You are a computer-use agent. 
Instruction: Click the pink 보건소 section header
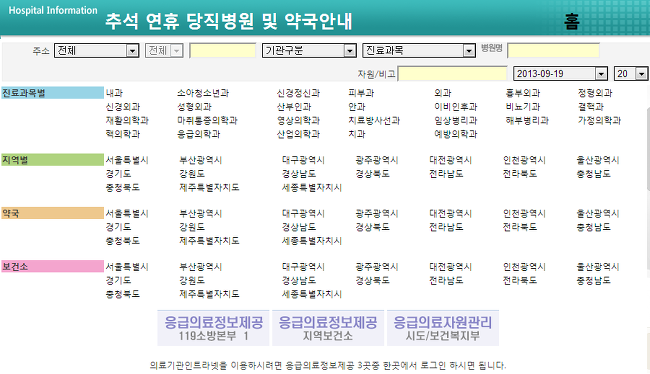coord(52,267)
